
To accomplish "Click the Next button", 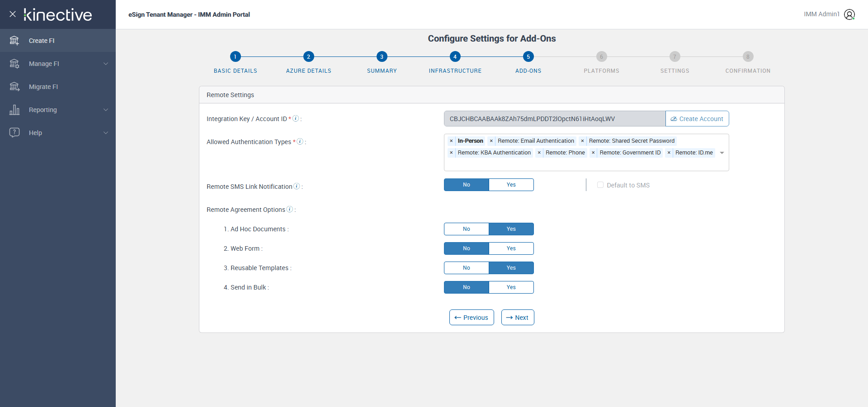I will [x=518, y=318].
